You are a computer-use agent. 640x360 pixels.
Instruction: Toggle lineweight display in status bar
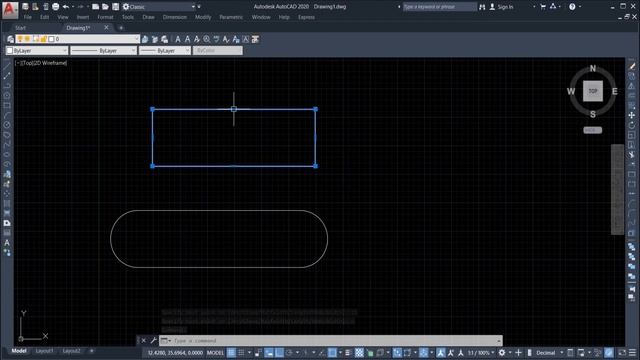[x=348, y=353]
